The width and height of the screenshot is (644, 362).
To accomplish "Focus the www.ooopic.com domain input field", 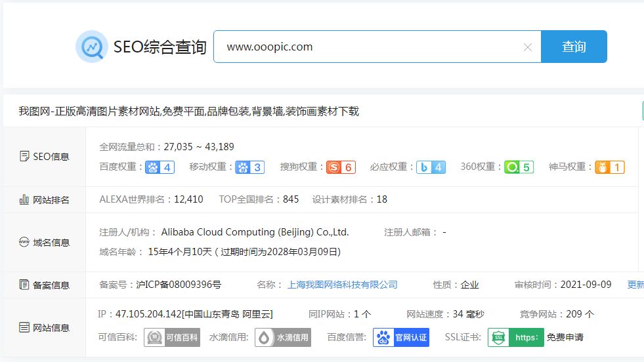I will point(377,47).
